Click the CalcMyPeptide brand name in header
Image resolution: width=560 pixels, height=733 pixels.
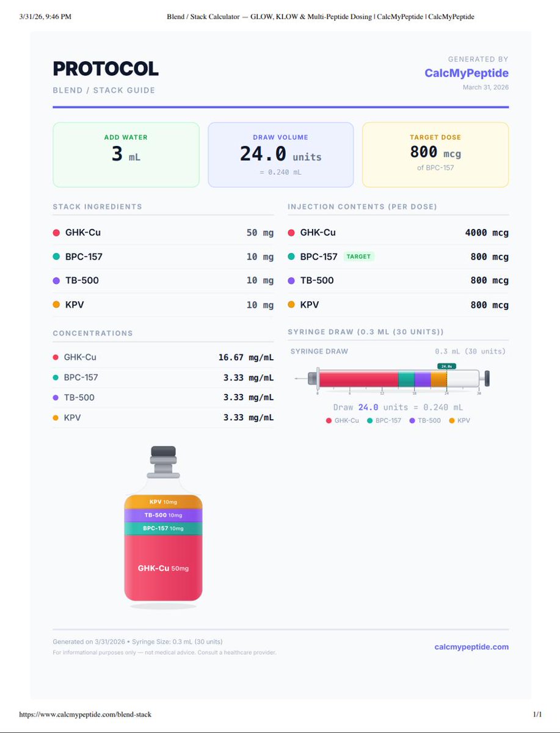click(467, 73)
